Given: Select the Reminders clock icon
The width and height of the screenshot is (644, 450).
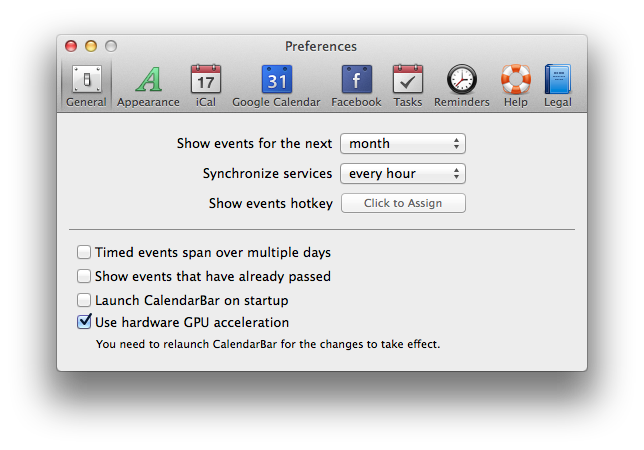Looking at the screenshot, I should pos(462,79).
